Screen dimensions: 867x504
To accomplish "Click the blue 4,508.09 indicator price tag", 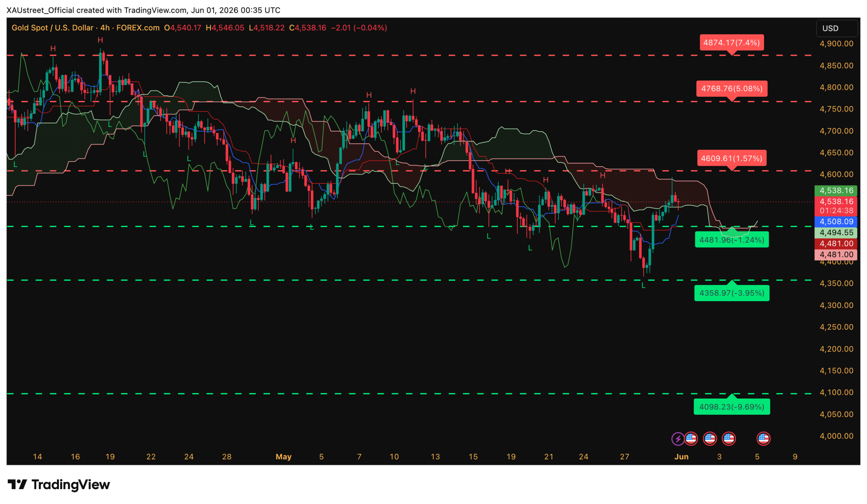I will point(836,222).
